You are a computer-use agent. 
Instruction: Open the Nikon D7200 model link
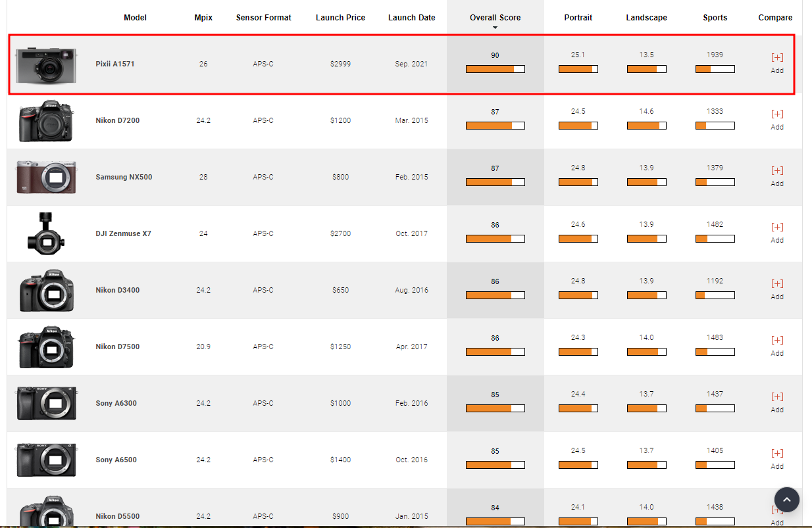tap(117, 120)
